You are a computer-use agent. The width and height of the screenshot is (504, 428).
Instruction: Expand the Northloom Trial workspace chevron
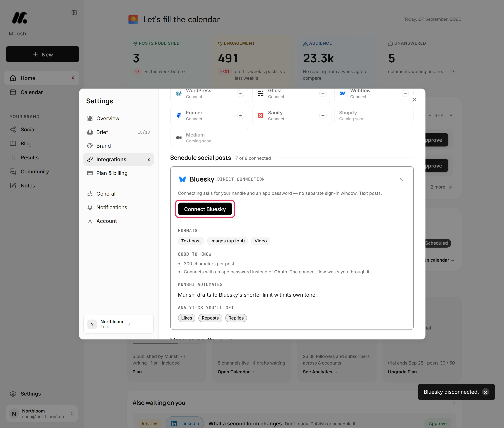coord(129,324)
